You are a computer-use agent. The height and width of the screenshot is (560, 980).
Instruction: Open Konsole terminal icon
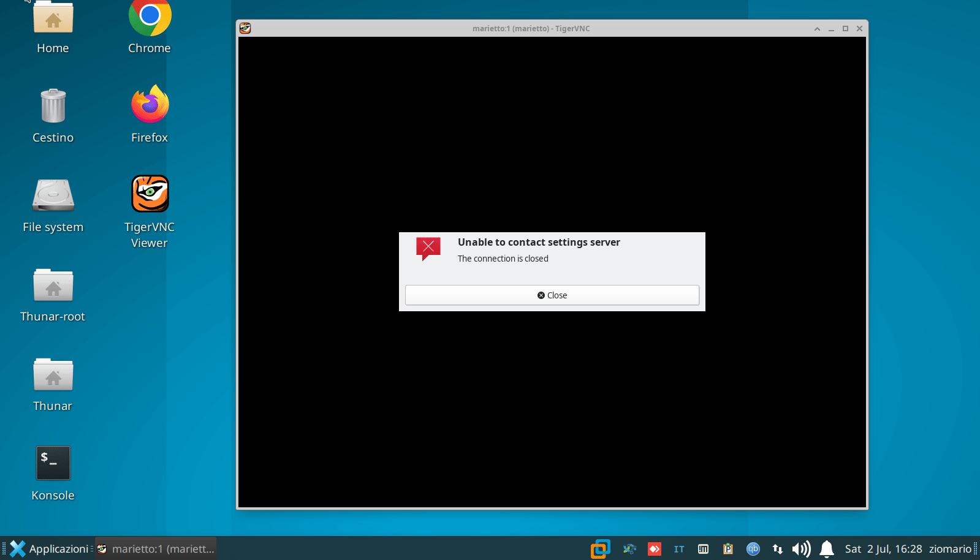click(53, 463)
